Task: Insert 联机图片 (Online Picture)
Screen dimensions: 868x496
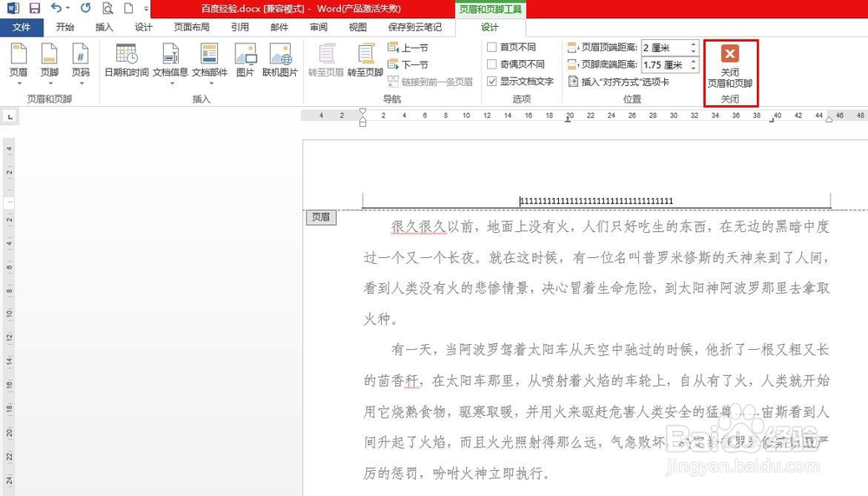Action: pyautogui.click(x=280, y=61)
